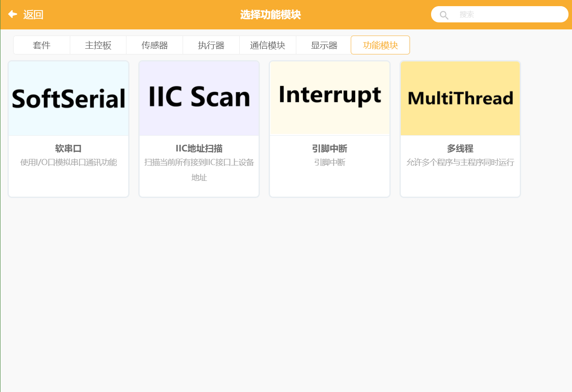Select the IIC Scan module image

coord(198,97)
